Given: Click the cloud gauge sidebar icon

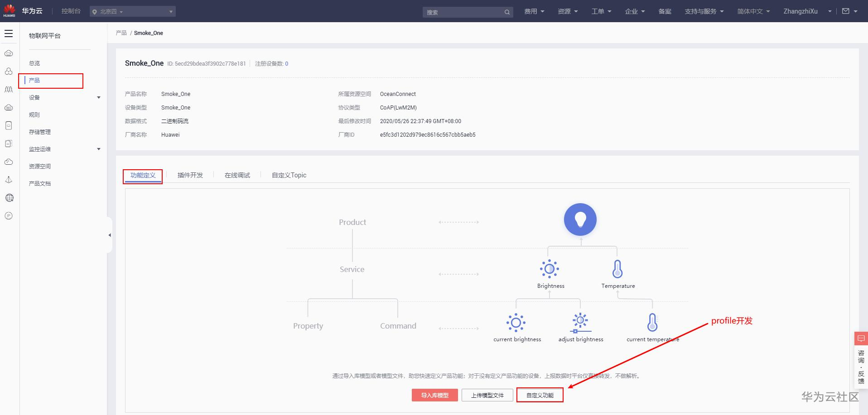Looking at the screenshot, I should pos(9,162).
